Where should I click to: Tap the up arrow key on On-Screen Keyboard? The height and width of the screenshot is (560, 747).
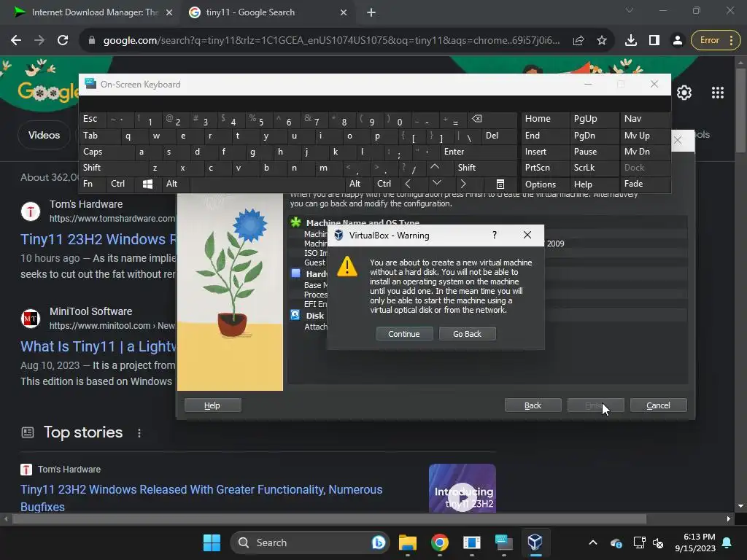pos(435,167)
